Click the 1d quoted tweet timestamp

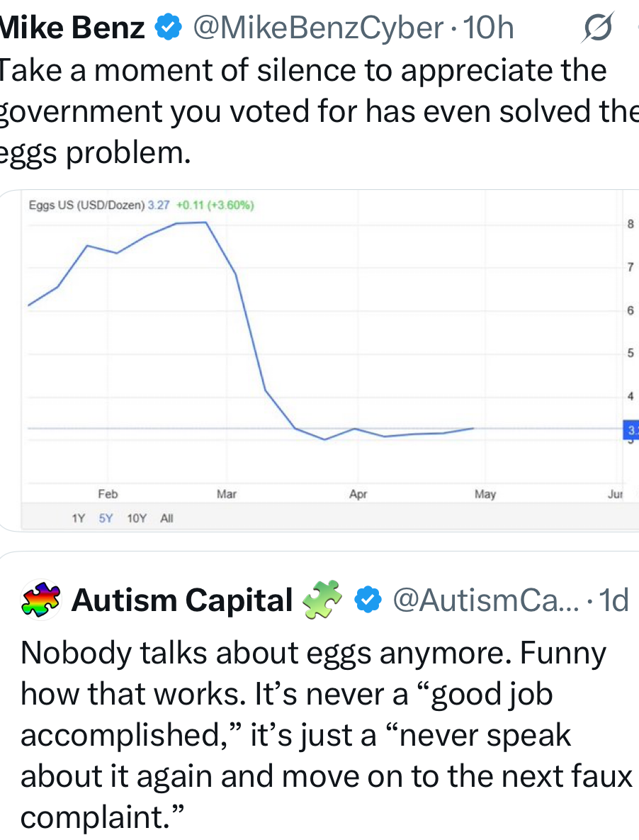pos(613,600)
